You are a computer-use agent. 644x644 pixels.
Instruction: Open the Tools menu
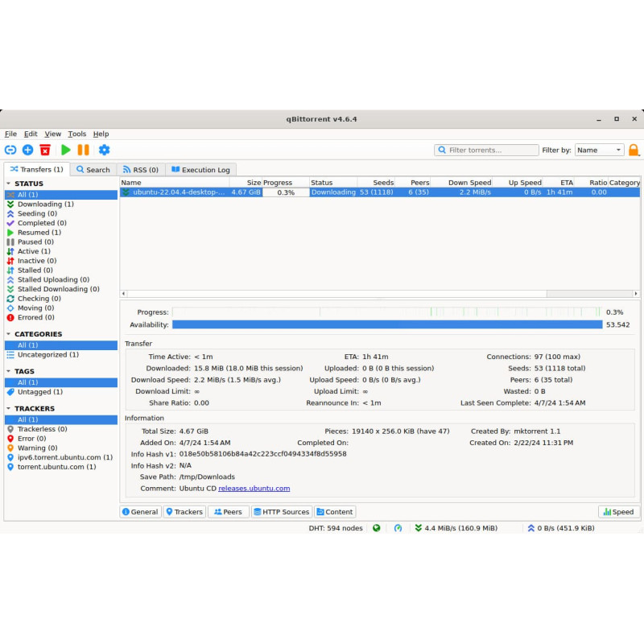tap(76, 134)
